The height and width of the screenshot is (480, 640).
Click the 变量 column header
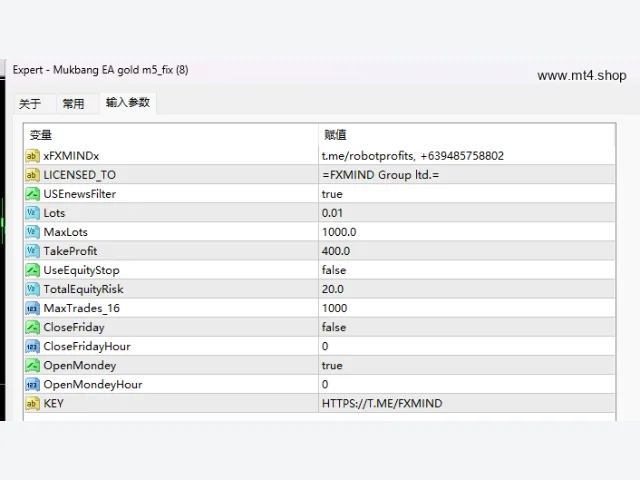pyautogui.click(x=171, y=135)
